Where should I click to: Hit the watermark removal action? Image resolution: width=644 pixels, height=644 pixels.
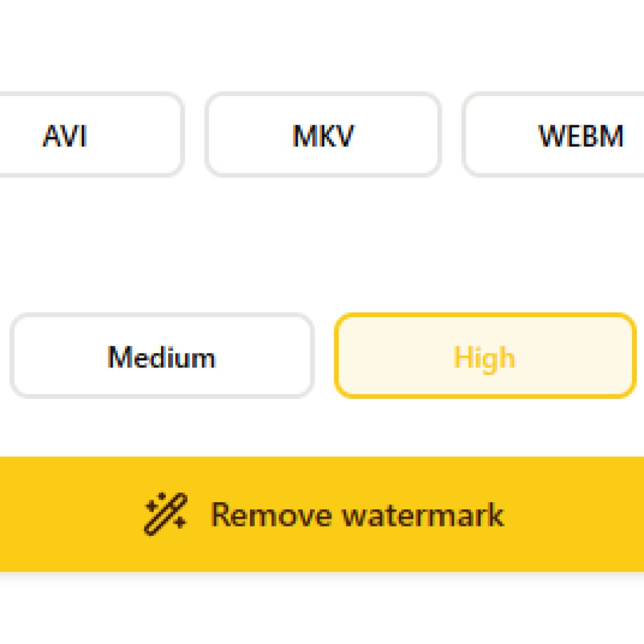pyautogui.click(x=322, y=514)
